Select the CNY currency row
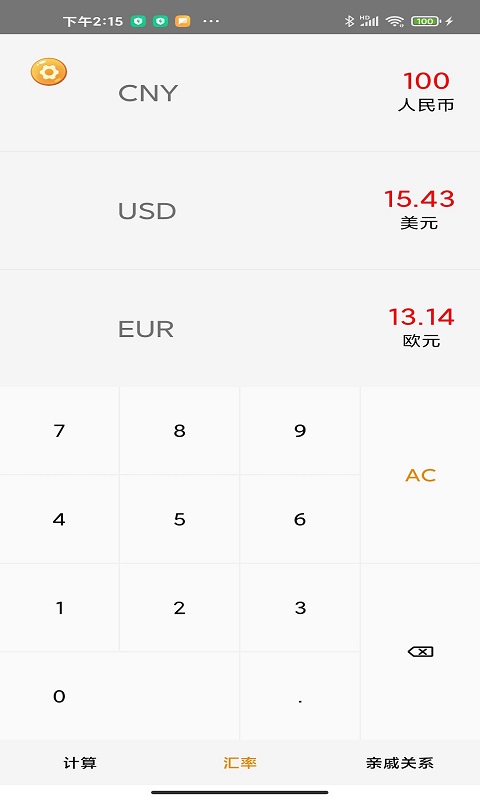 click(240, 93)
